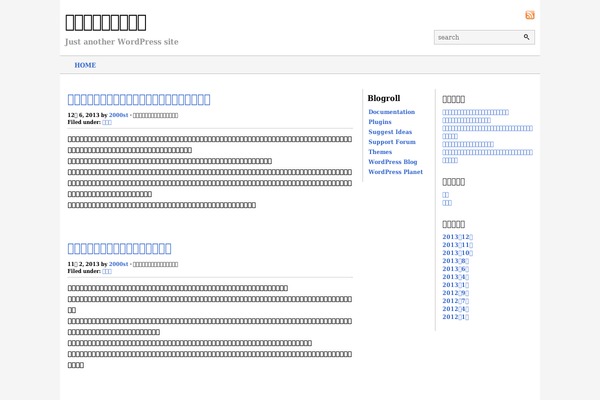Open the Support Forum link
Screen dimensions: 600x400
(392, 142)
